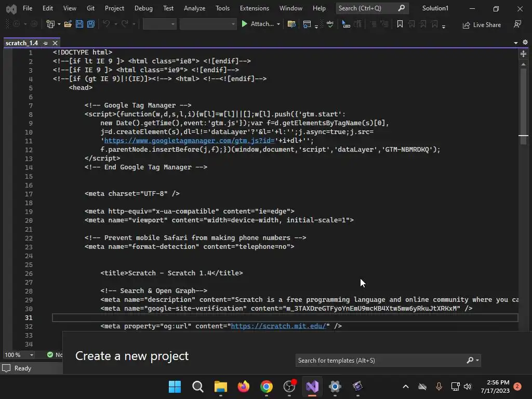Click the Save All icon
Screen dimensions: 532x399
point(90,24)
